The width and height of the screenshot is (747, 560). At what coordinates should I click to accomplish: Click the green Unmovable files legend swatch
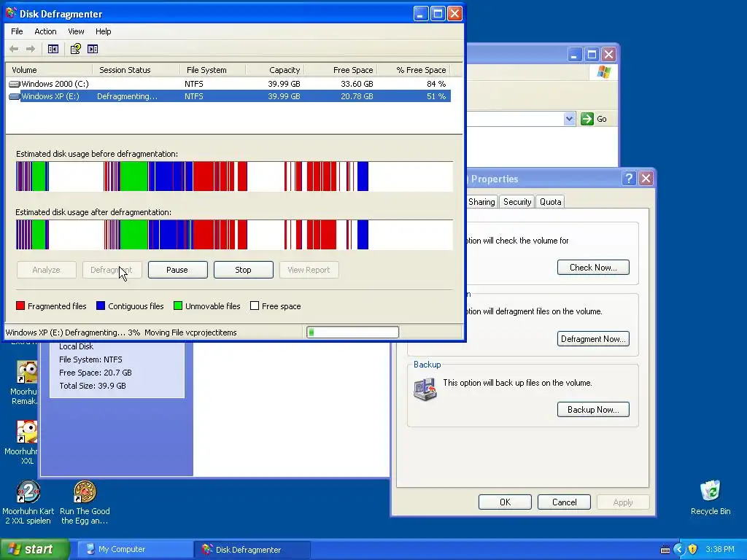[x=178, y=306]
